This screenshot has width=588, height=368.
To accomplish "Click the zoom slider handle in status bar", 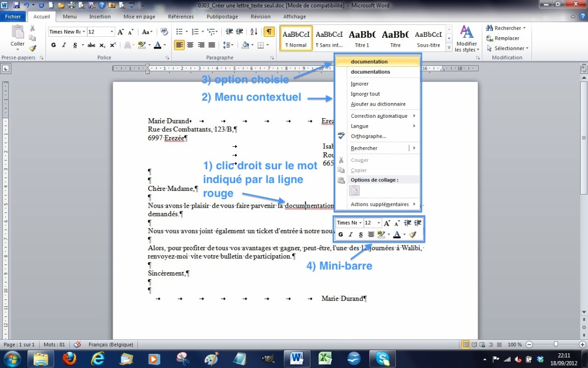I will pos(556,344).
